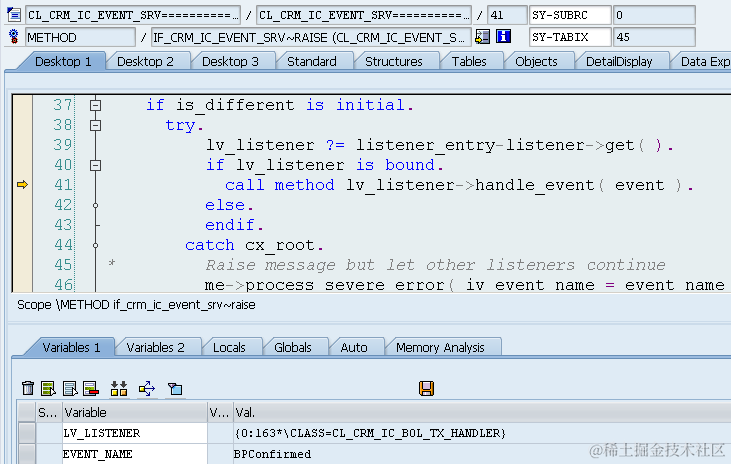The image size is (731, 464).
Task: Collapse the if block at line 40
Action: 96,165
